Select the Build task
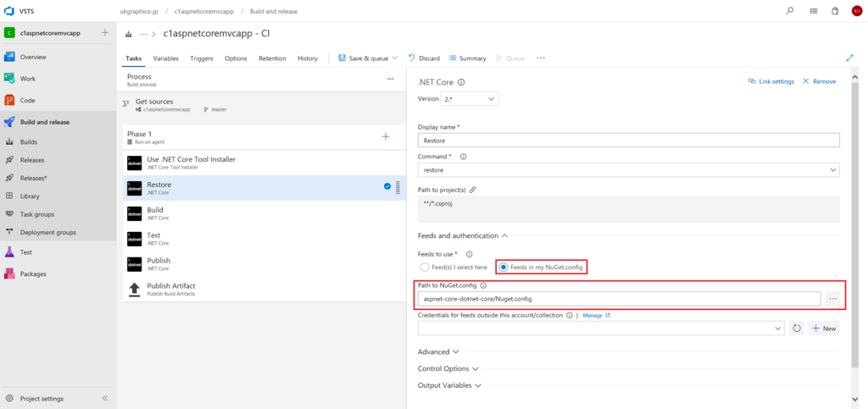Image resolution: width=868 pixels, height=409 pixels. (x=264, y=214)
